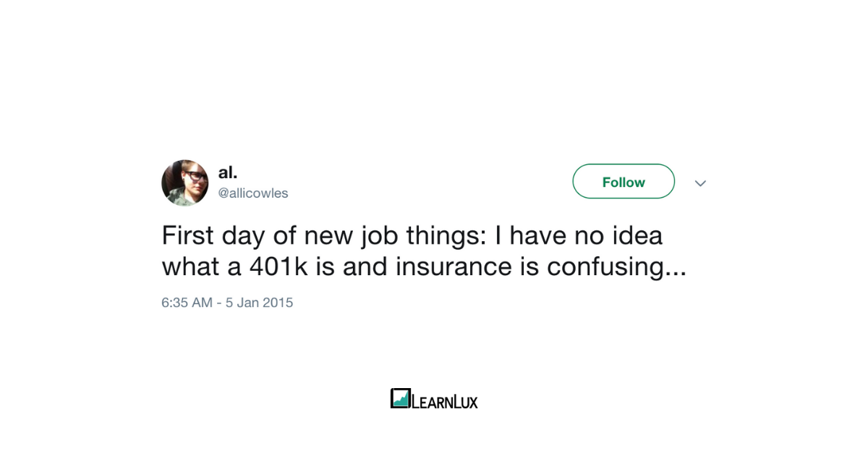868x454 pixels.
Task: Open the round profile avatar photo
Action: pos(184,183)
